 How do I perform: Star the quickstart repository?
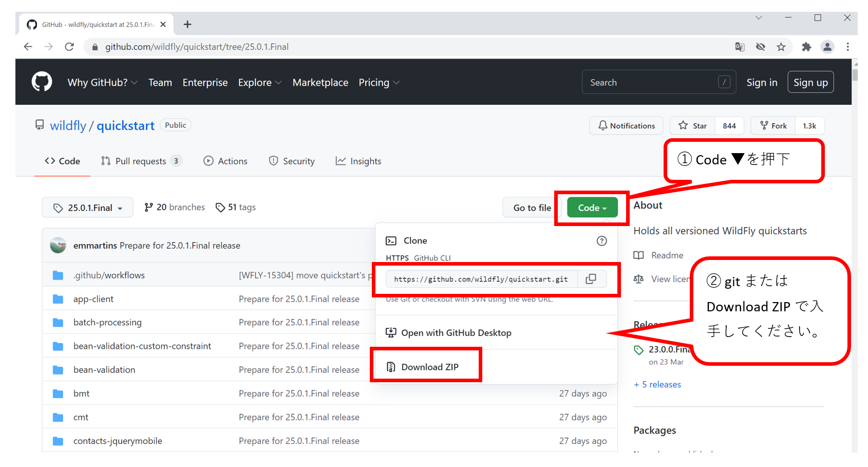click(x=693, y=126)
